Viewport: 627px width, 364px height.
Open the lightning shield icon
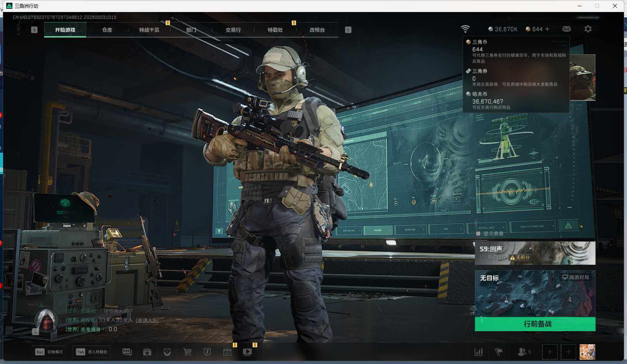click(x=207, y=352)
